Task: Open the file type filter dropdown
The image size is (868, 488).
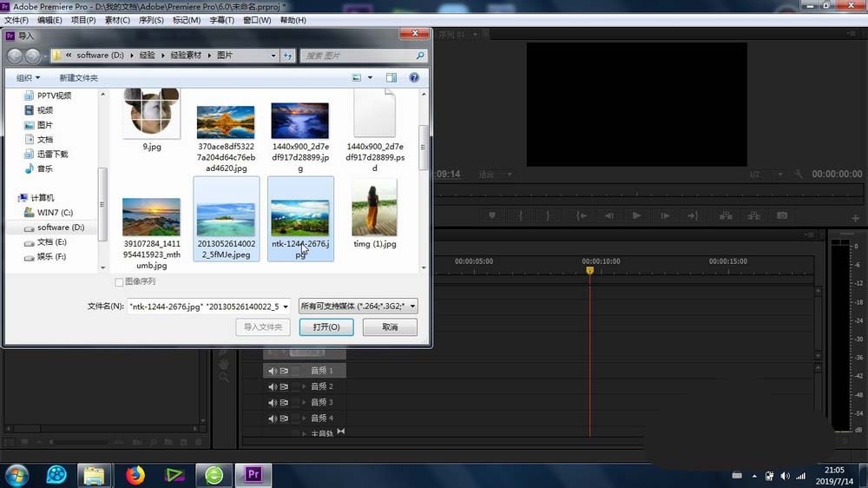Action: click(x=358, y=306)
